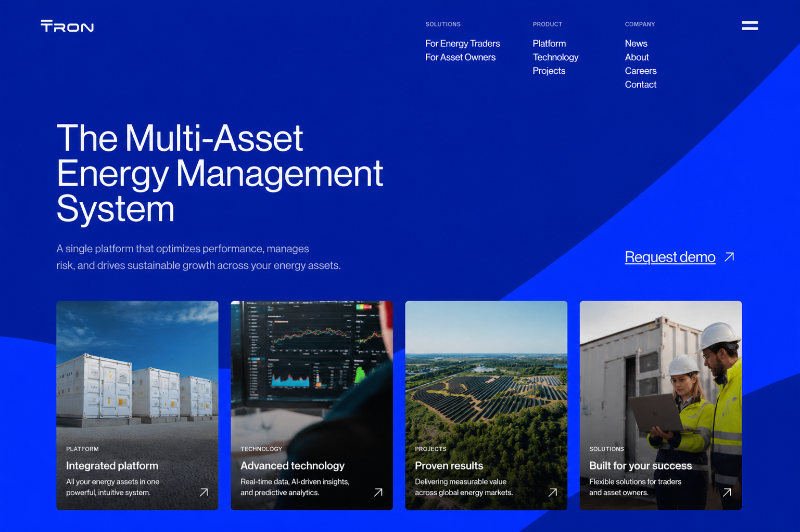
Task: Click the COMPANY column header in navigation
Action: (x=640, y=24)
